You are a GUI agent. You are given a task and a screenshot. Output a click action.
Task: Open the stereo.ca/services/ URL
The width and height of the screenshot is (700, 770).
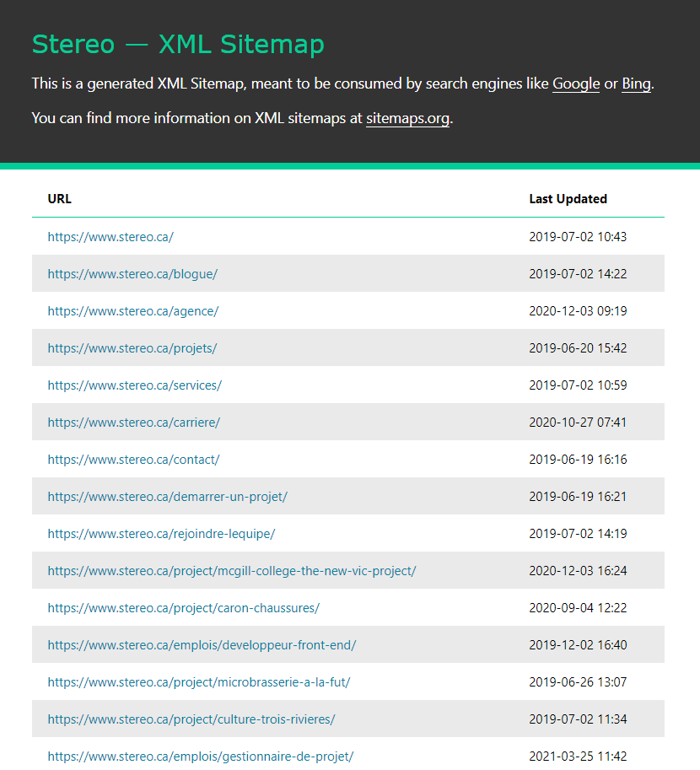[135, 385]
